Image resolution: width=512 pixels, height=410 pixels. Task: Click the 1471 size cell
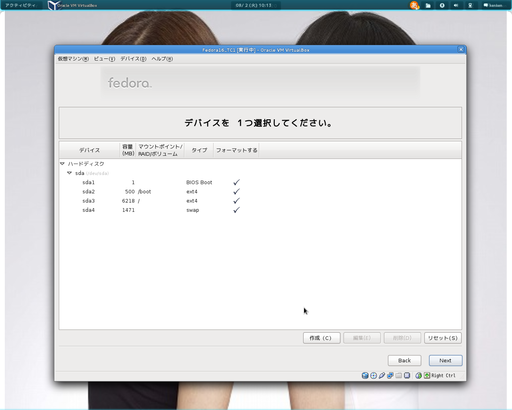click(128, 210)
